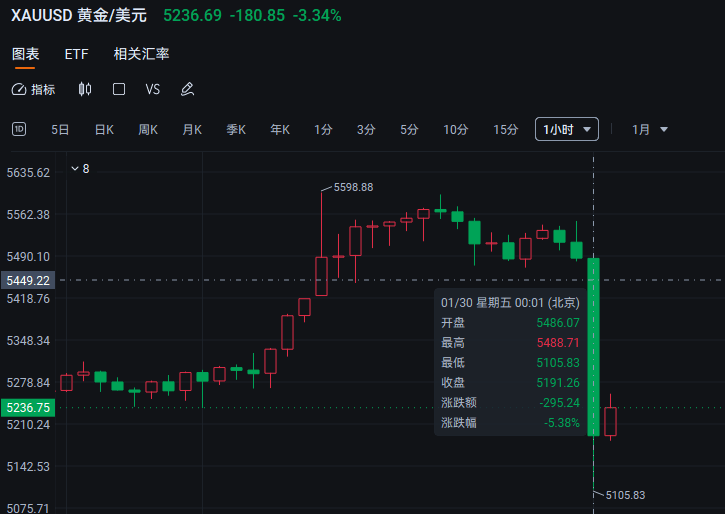Collapse the indicator group labeled 8
This screenshot has width=725, height=514.
pos(76,169)
